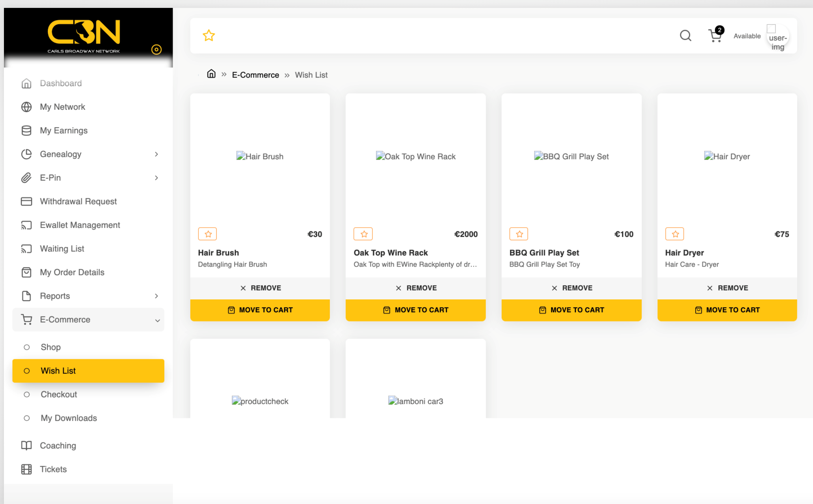Click the E-Commerce breadcrumb link

click(x=255, y=75)
